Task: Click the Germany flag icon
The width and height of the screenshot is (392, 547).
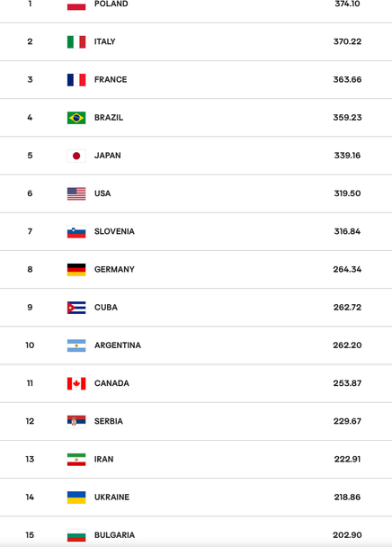Action: pos(76,270)
